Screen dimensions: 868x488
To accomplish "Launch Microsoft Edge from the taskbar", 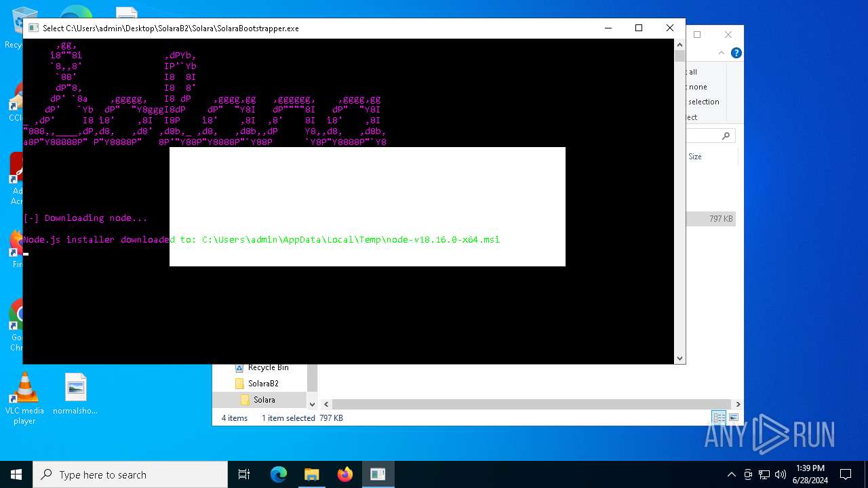I will pyautogui.click(x=279, y=474).
